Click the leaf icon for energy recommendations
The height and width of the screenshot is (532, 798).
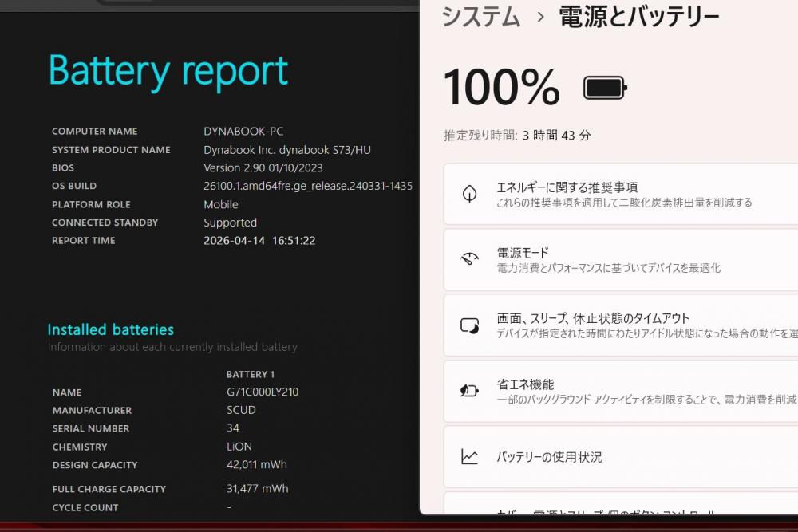(469, 194)
